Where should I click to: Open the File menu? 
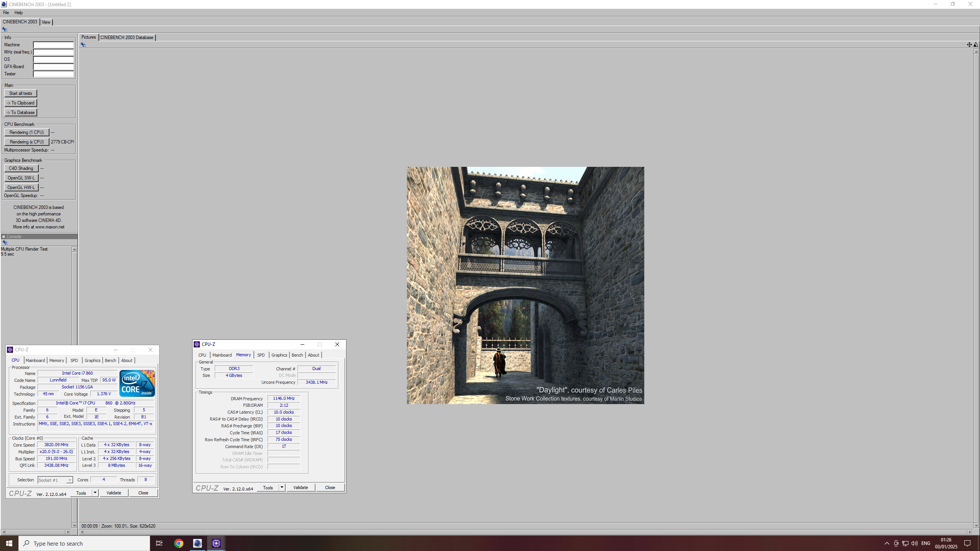tap(6, 13)
